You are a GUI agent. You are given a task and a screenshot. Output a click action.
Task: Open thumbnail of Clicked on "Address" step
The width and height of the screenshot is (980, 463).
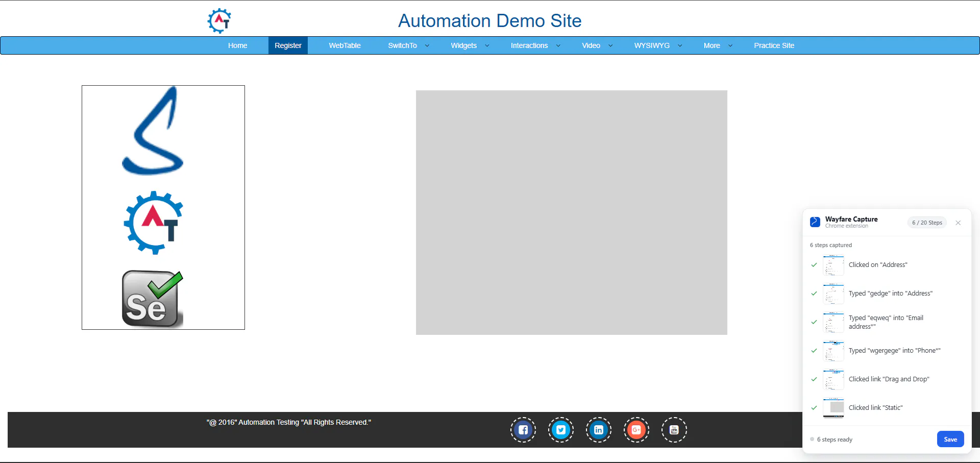834,265
